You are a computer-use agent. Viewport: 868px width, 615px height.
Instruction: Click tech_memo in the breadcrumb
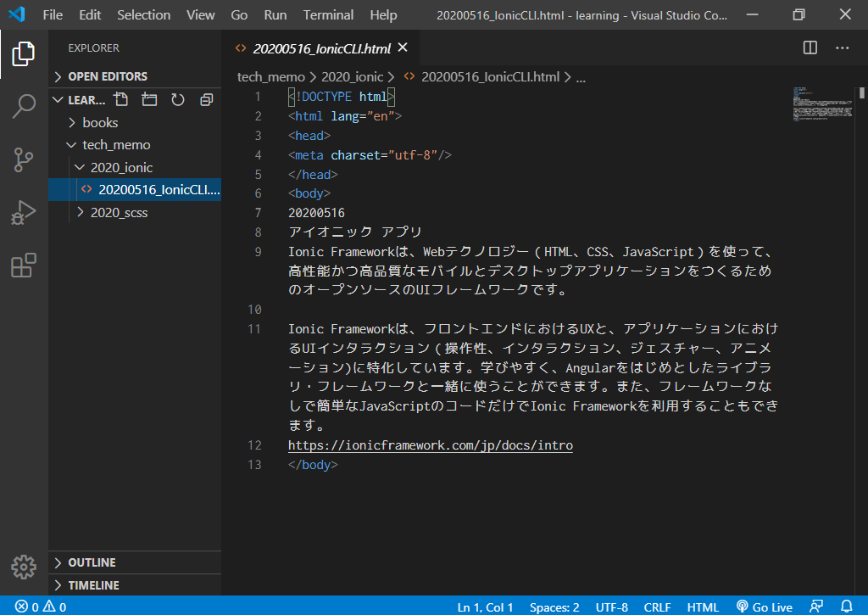point(270,77)
